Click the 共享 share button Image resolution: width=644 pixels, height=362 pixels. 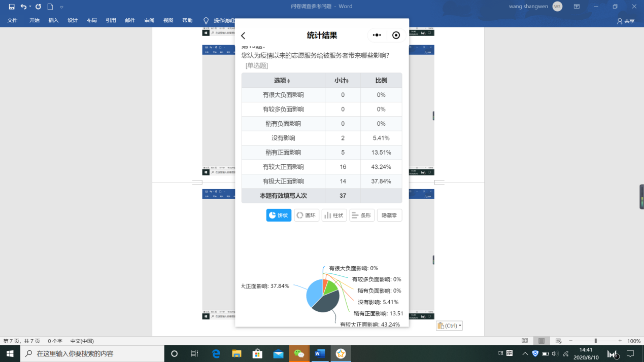tap(626, 21)
